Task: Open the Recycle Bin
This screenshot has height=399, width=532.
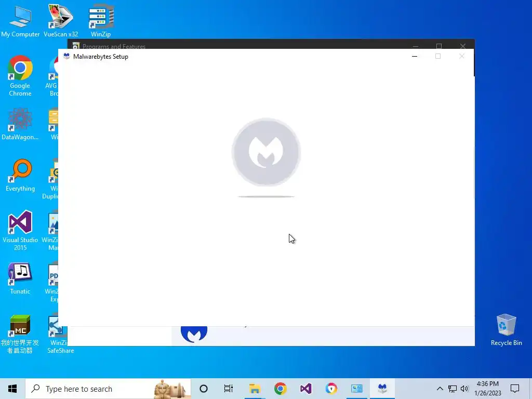Action: pos(506,330)
